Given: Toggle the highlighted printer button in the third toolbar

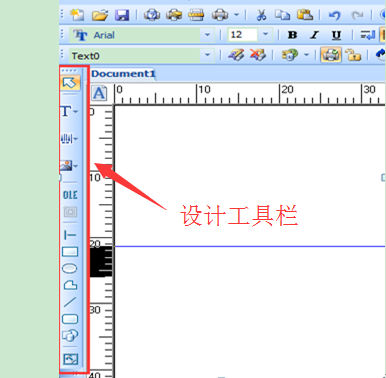Looking at the screenshot, I should [331, 55].
